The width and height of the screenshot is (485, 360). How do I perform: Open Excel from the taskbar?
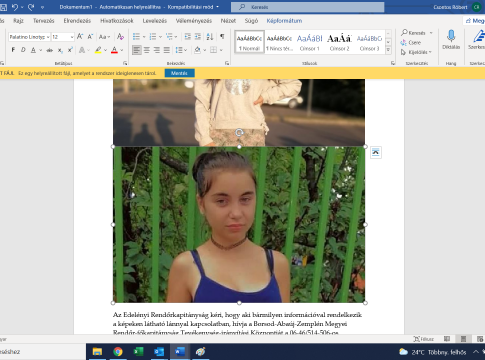(x=138, y=352)
